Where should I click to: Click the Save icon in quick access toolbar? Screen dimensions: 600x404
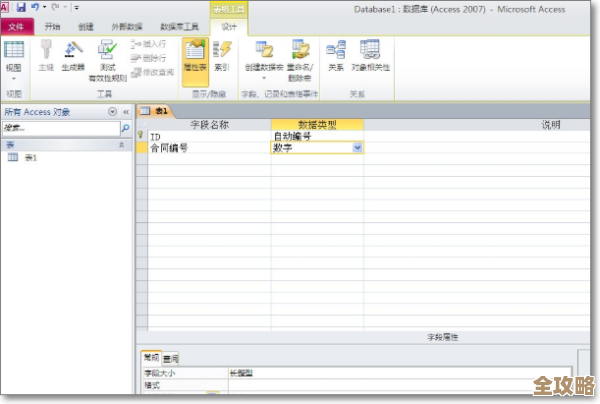click(21, 7)
